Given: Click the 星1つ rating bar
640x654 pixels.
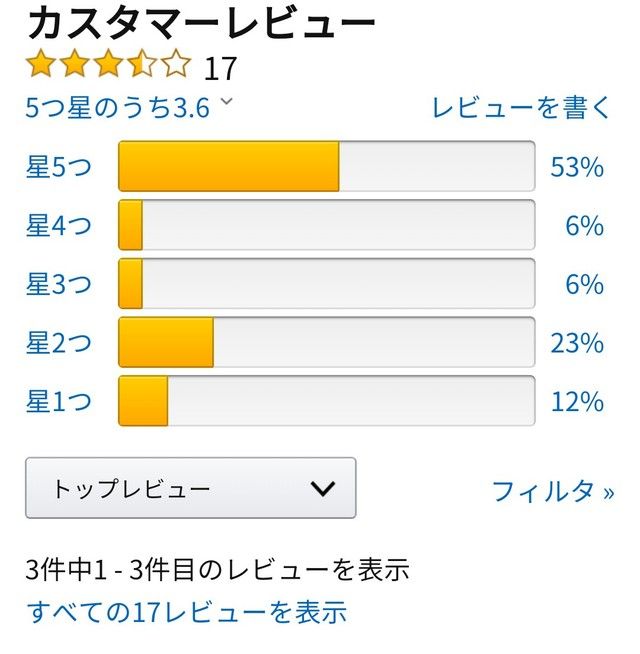Looking at the screenshot, I should 327,401.
